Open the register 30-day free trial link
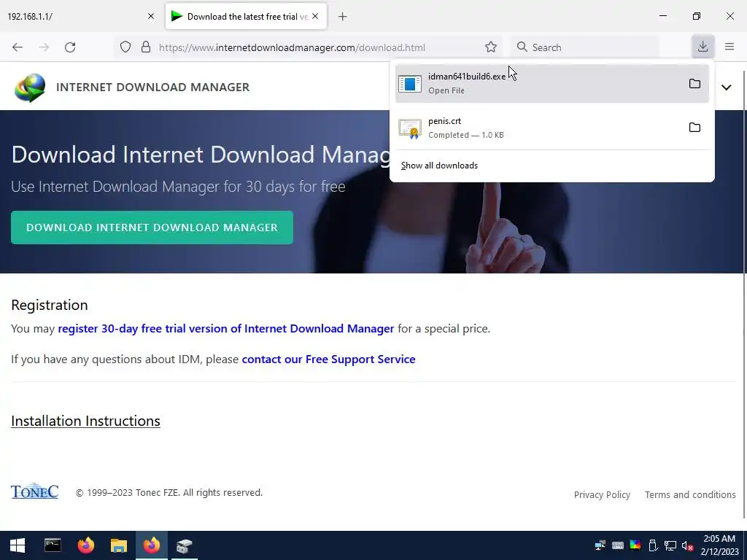 [x=226, y=329]
